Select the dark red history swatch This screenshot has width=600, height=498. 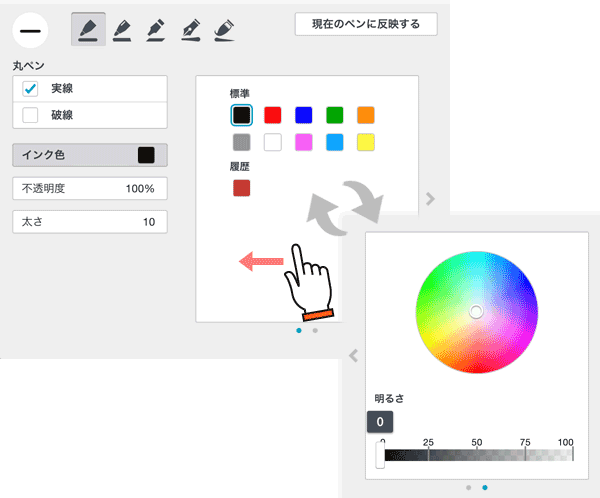point(241,188)
